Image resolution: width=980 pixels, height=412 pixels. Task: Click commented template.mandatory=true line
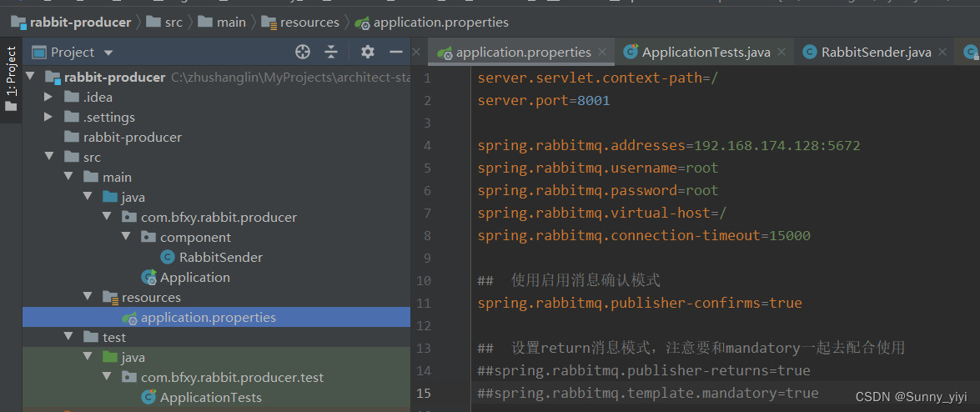(648, 394)
